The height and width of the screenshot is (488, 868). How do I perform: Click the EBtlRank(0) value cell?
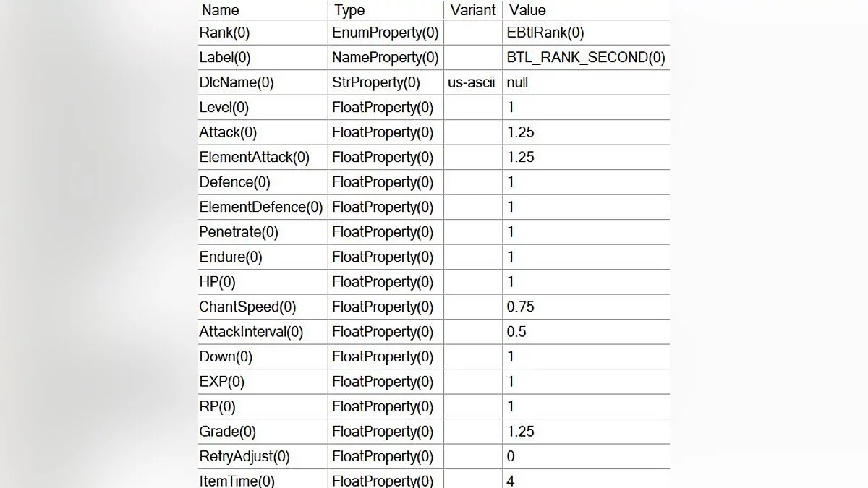(545, 33)
